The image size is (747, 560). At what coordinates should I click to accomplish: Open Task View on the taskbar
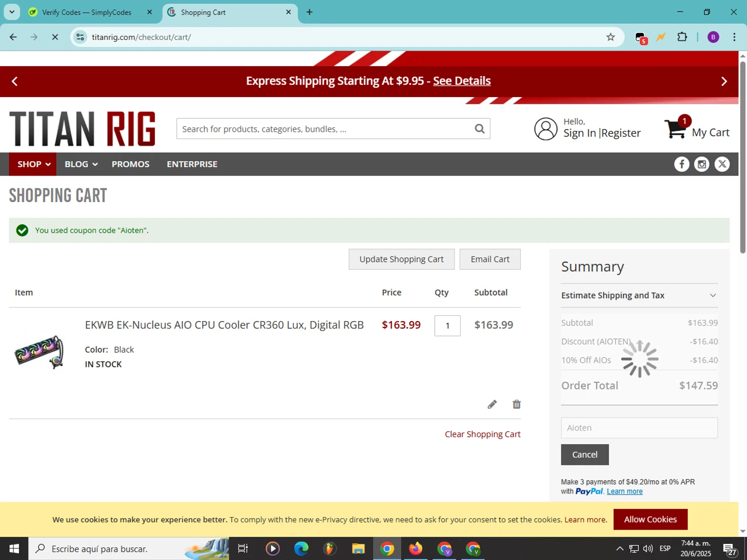pos(243,549)
